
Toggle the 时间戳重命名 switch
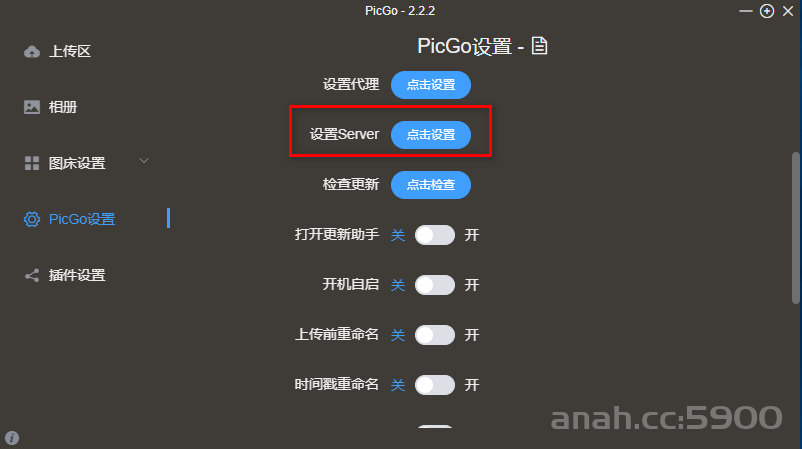click(435, 385)
